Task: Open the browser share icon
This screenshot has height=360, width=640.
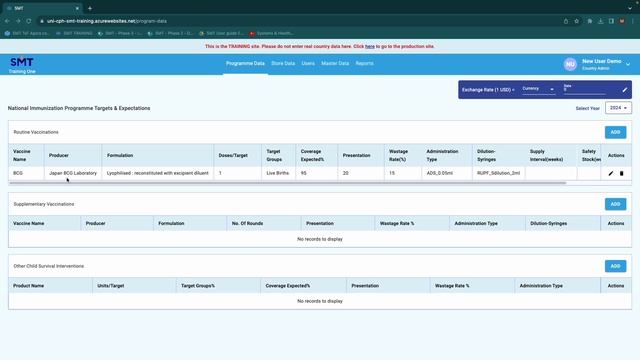Action: click(x=566, y=21)
